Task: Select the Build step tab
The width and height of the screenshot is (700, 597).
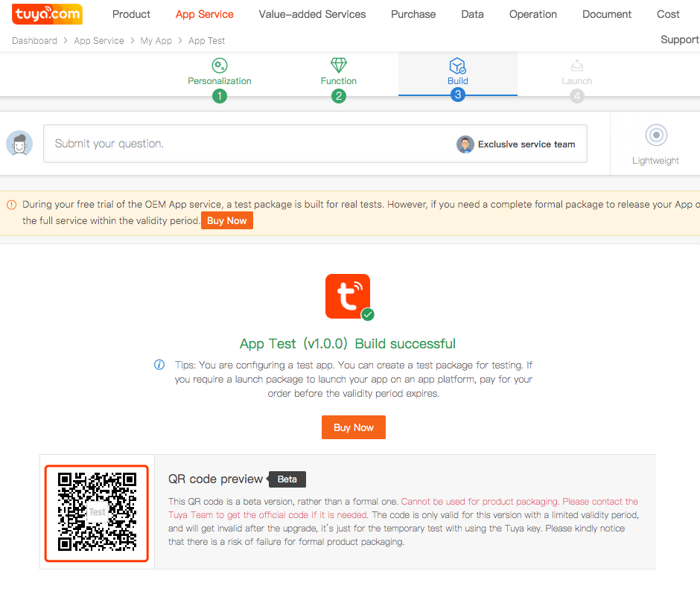Action: point(457,74)
